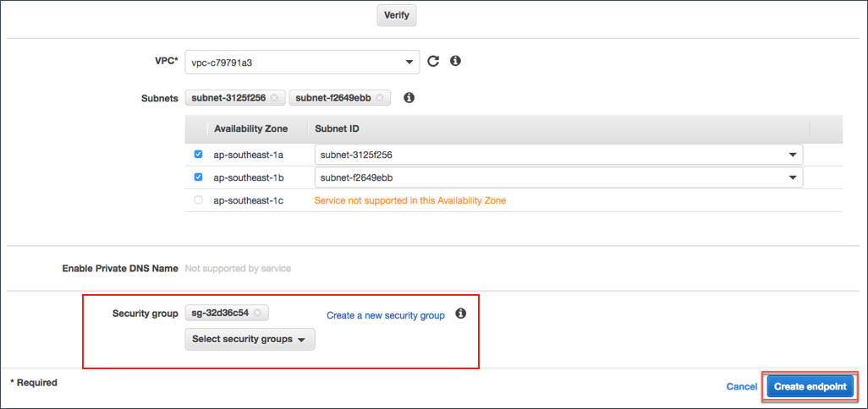Viewport: 868px width, 409px height.
Task: Open the VPC dropdown
Action: [302, 62]
